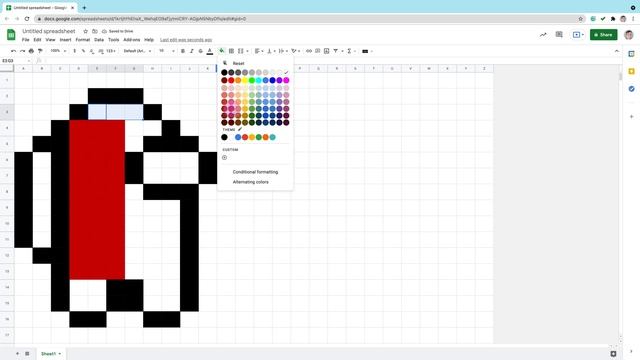The height and width of the screenshot is (360, 640).
Task: Open text wrapping dropdown
Action: pyautogui.click(x=282, y=51)
